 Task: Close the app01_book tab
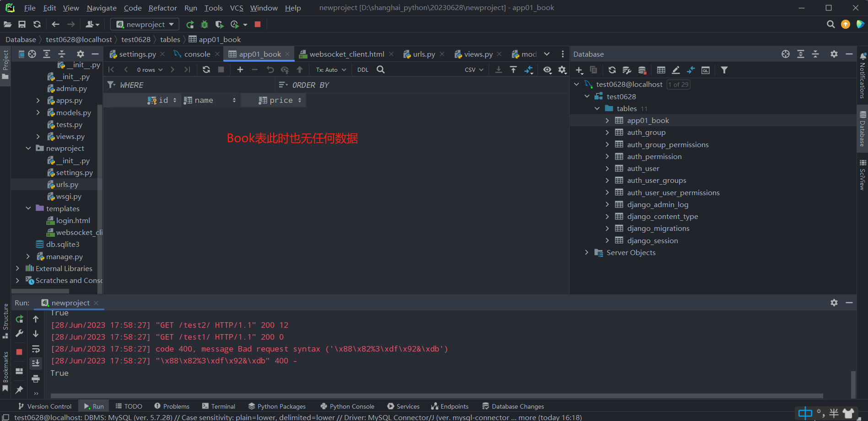[287, 54]
